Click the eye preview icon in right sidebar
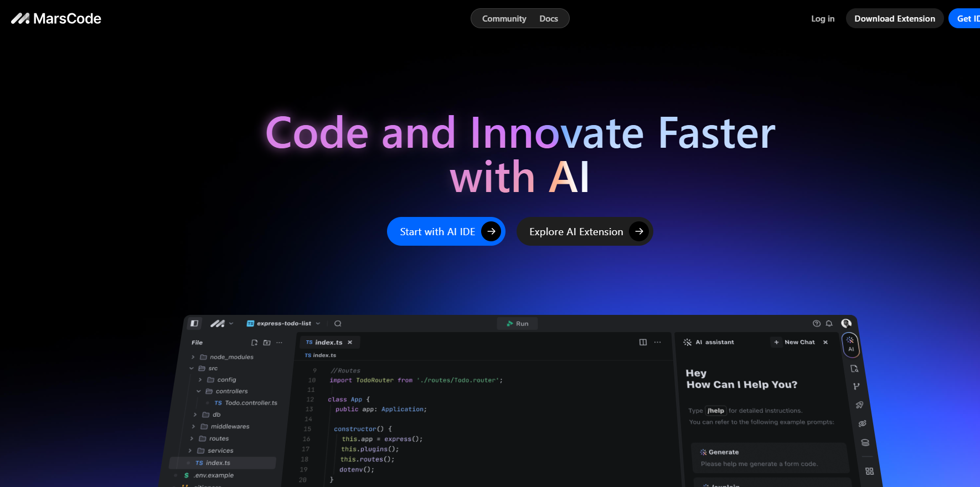The width and height of the screenshot is (980, 487). (x=862, y=423)
